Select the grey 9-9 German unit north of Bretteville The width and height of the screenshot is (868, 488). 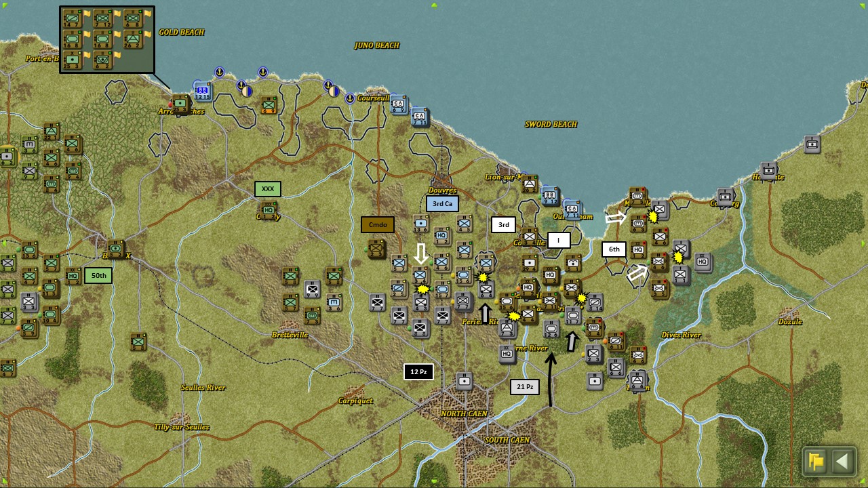[x=312, y=289]
